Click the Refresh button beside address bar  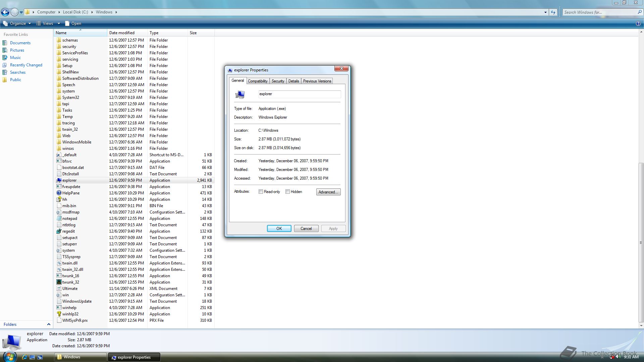tap(553, 12)
